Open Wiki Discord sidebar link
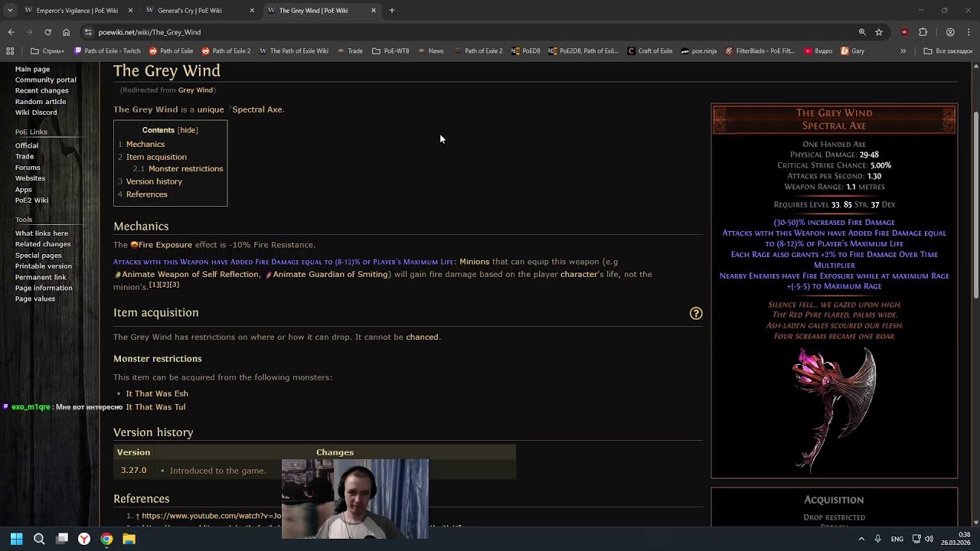 pyautogui.click(x=36, y=112)
